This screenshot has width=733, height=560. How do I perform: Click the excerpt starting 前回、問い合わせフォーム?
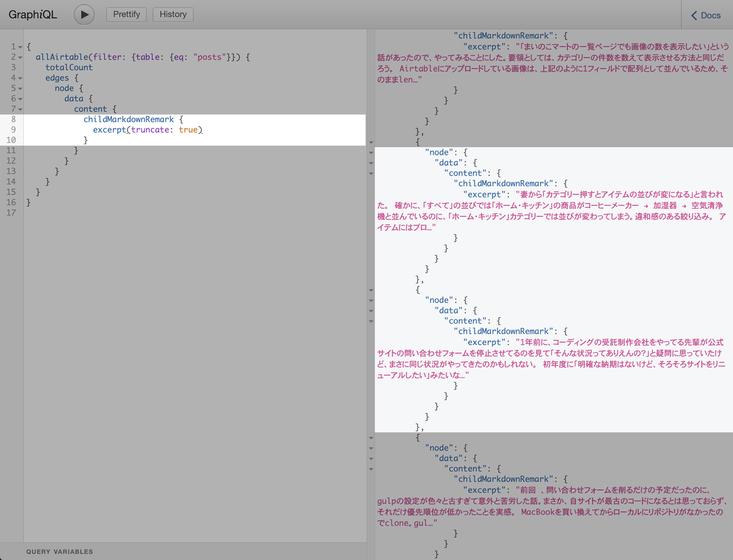(553, 506)
